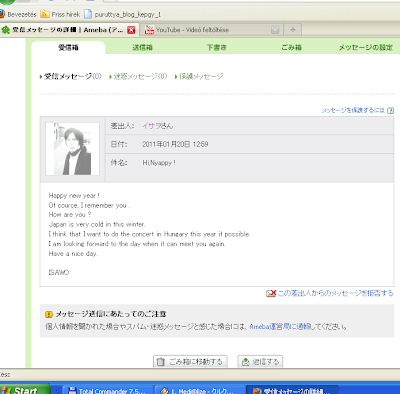Open 迷惑メッセージ(0) spam messages link

(140, 76)
